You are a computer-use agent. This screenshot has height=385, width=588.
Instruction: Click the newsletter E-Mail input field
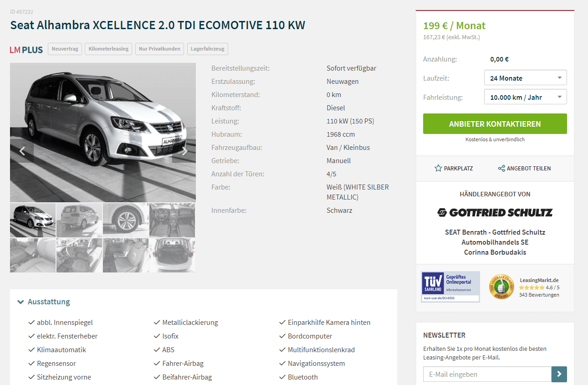click(x=487, y=374)
